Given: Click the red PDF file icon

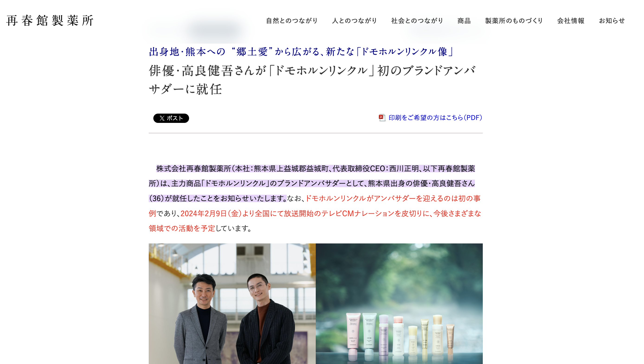Looking at the screenshot, I should [382, 118].
